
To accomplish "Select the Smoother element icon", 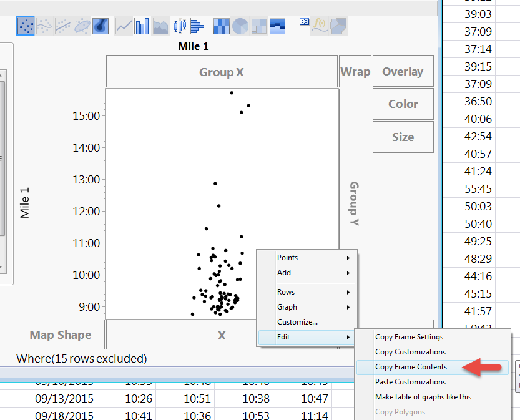I will pos(44,26).
